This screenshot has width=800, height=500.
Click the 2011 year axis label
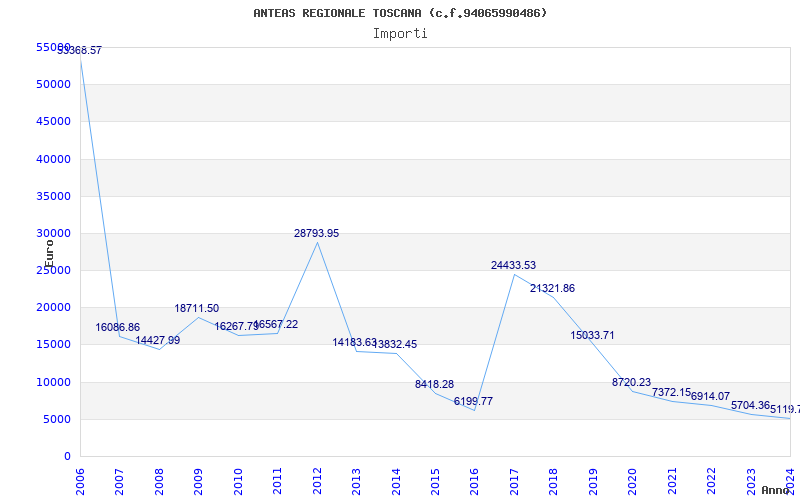[x=278, y=482]
